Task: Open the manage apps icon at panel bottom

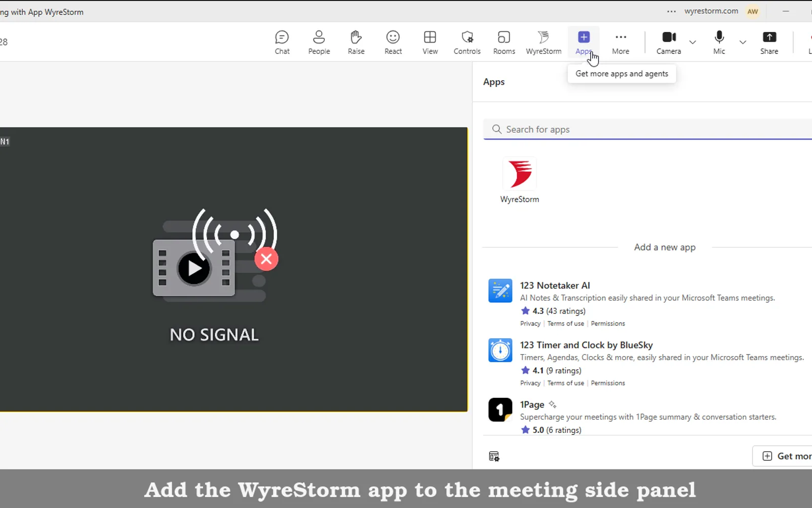Action: pos(494,456)
